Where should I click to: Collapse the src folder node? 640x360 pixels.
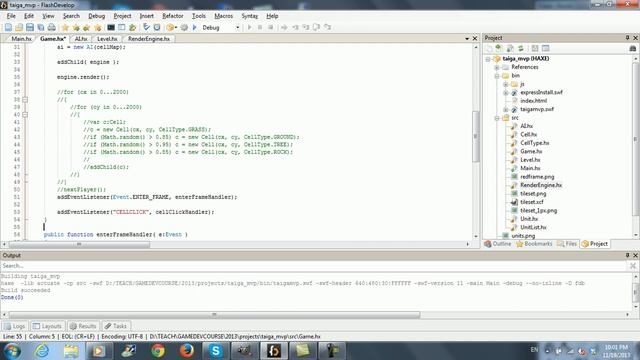click(x=497, y=118)
